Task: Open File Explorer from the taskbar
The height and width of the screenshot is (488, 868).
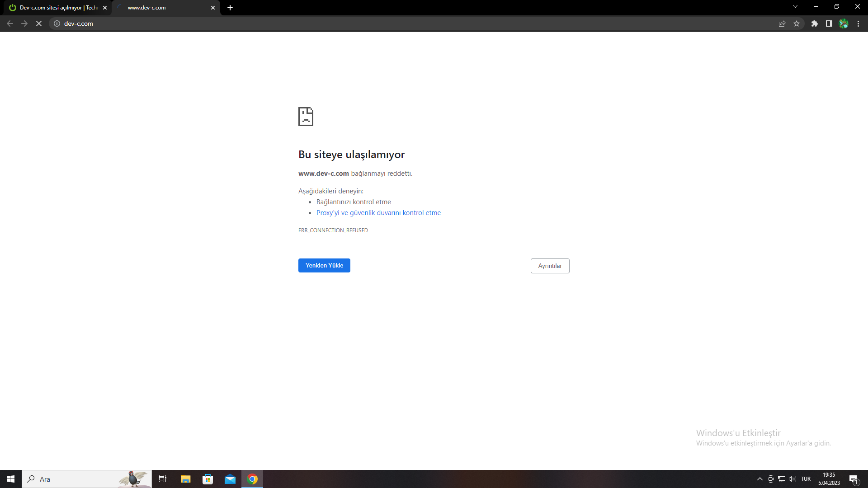Action: [x=185, y=479]
